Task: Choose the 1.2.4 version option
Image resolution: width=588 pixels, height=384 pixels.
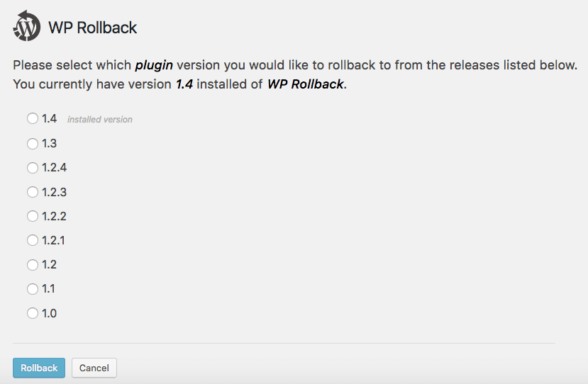Action: click(33, 168)
